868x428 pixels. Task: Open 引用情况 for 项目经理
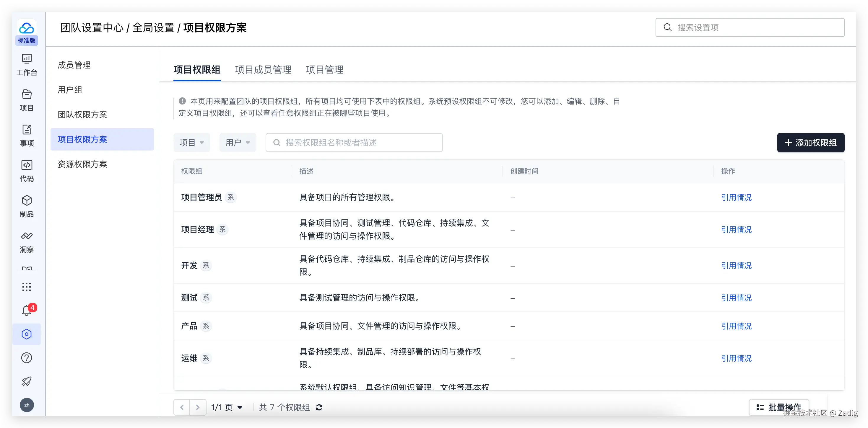pyautogui.click(x=736, y=230)
